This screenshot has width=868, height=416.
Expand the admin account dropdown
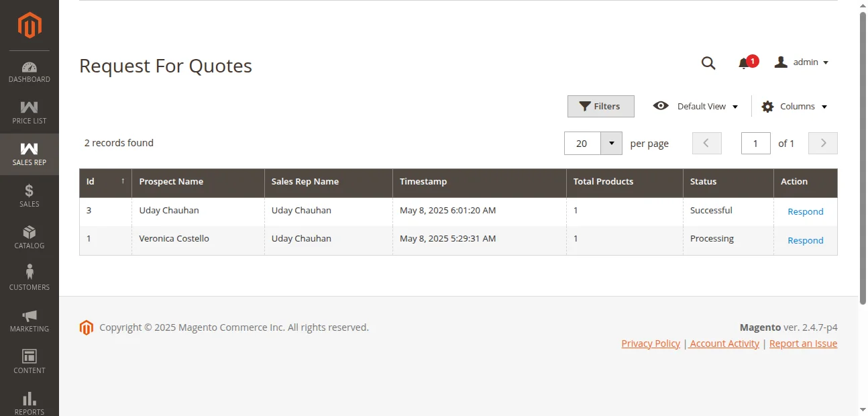click(x=802, y=62)
